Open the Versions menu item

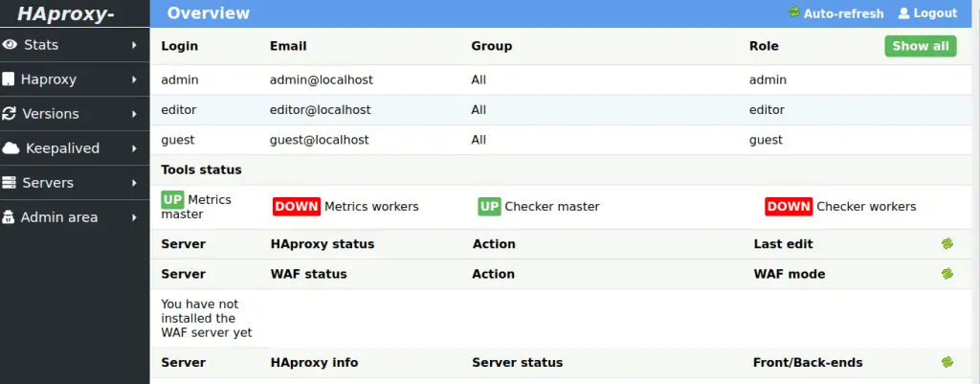click(75, 114)
